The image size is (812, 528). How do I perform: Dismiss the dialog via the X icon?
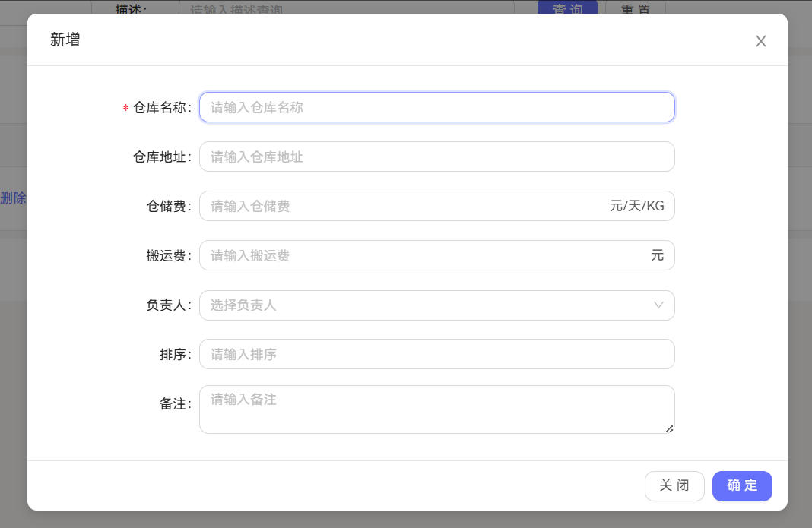pos(760,41)
